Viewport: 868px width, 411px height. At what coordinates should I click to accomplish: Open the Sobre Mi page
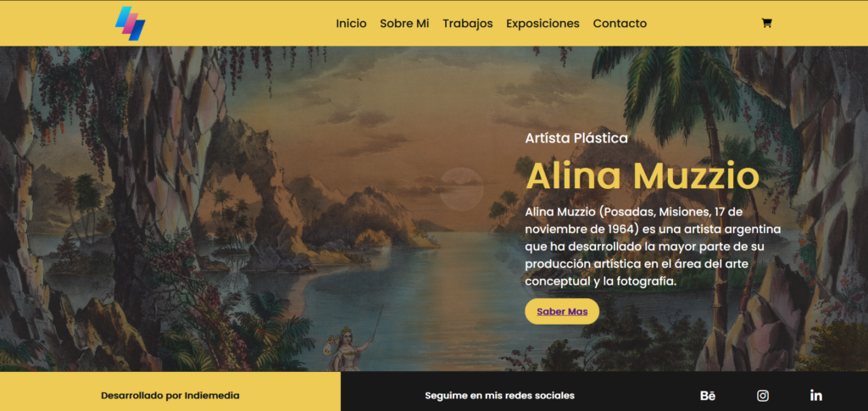404,23
